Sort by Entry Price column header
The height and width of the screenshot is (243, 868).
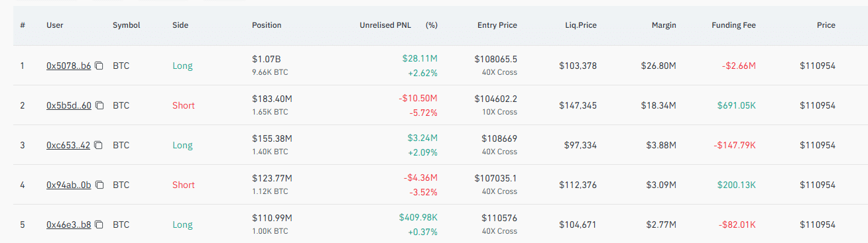(x=497, y=25)
